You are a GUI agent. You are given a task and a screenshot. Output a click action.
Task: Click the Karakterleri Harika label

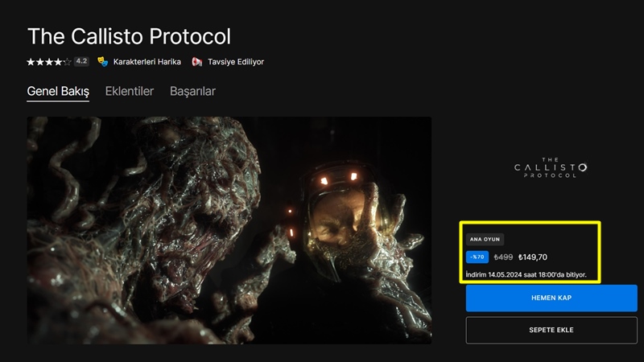pyautogui.click(x=147, y=62)
